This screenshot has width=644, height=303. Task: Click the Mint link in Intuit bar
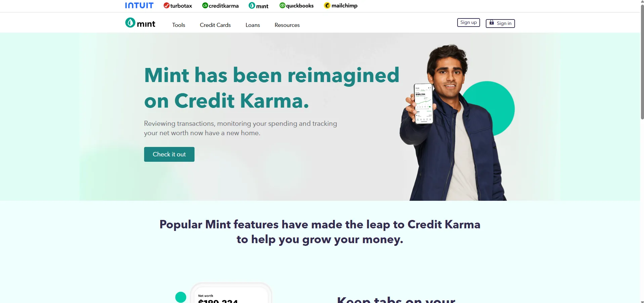pyautogui.click(x=258, y=6)
